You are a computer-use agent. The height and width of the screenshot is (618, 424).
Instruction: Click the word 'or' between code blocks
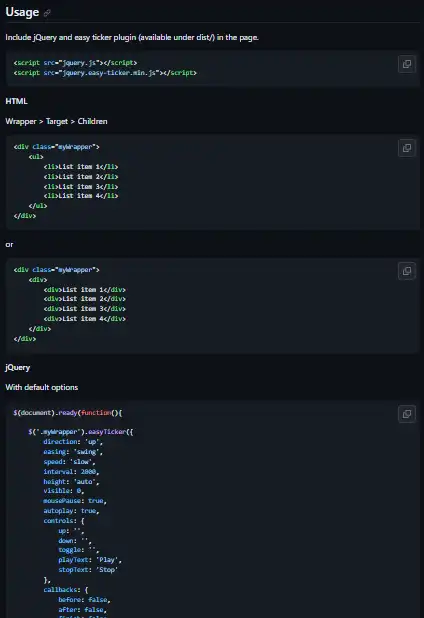pos(9,245)
